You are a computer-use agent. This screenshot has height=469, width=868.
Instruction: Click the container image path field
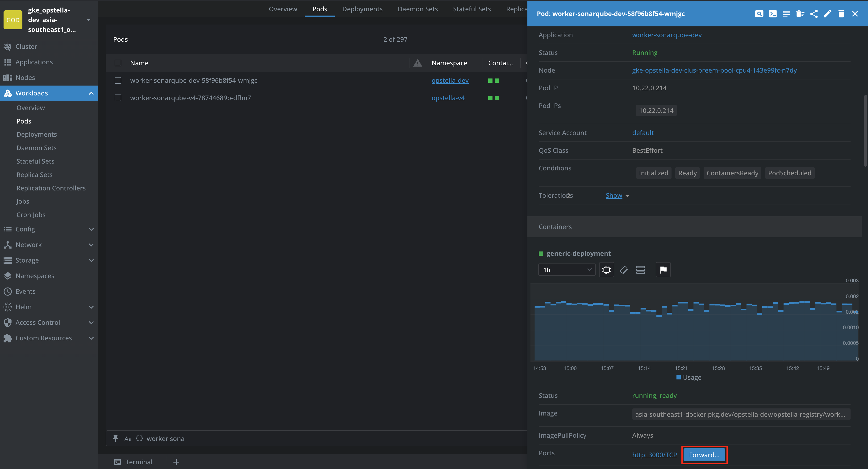pyautogui.click(x=741, y=415)
